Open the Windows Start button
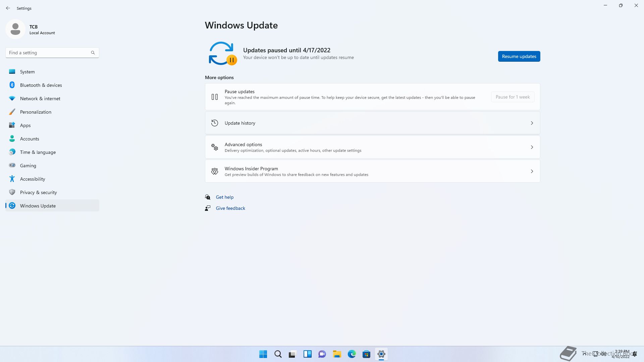 pos(263,354)
